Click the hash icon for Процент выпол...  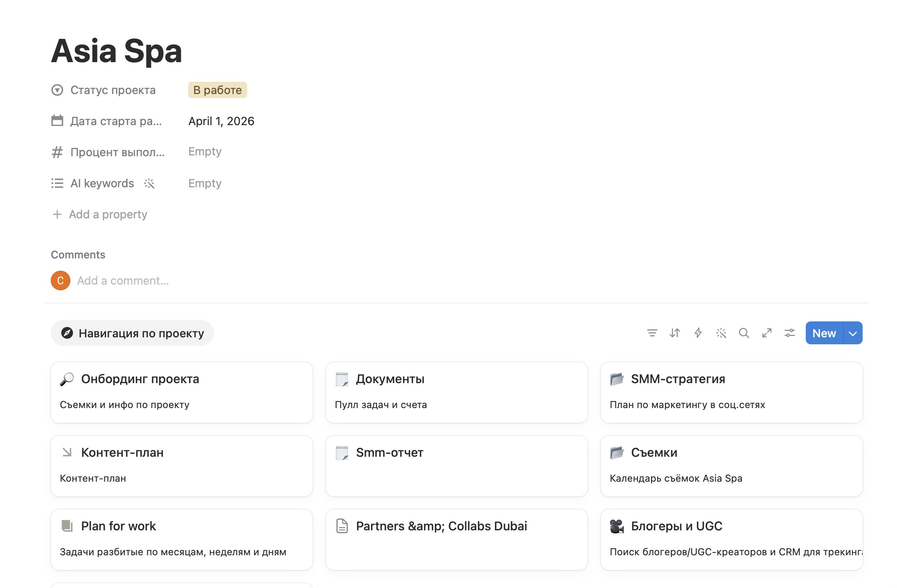(57, 152)
